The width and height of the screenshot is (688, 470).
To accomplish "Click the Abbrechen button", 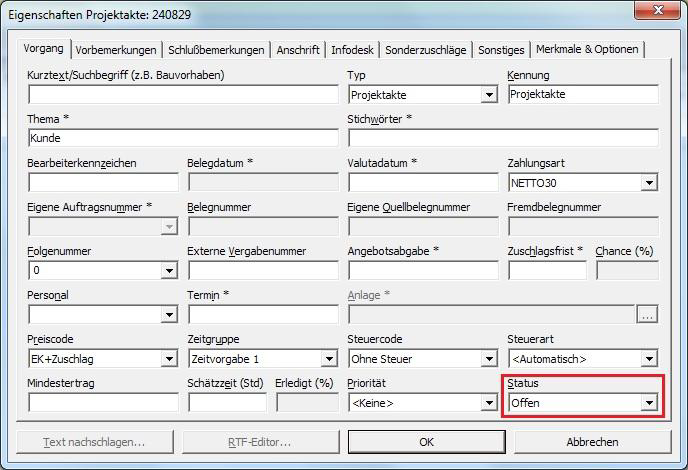I will coord(593,442).
